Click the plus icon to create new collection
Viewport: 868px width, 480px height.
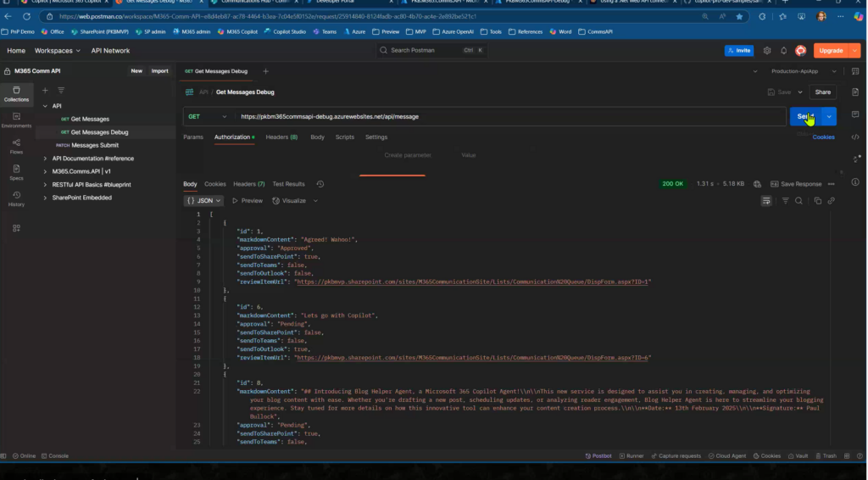pos(46,90)
